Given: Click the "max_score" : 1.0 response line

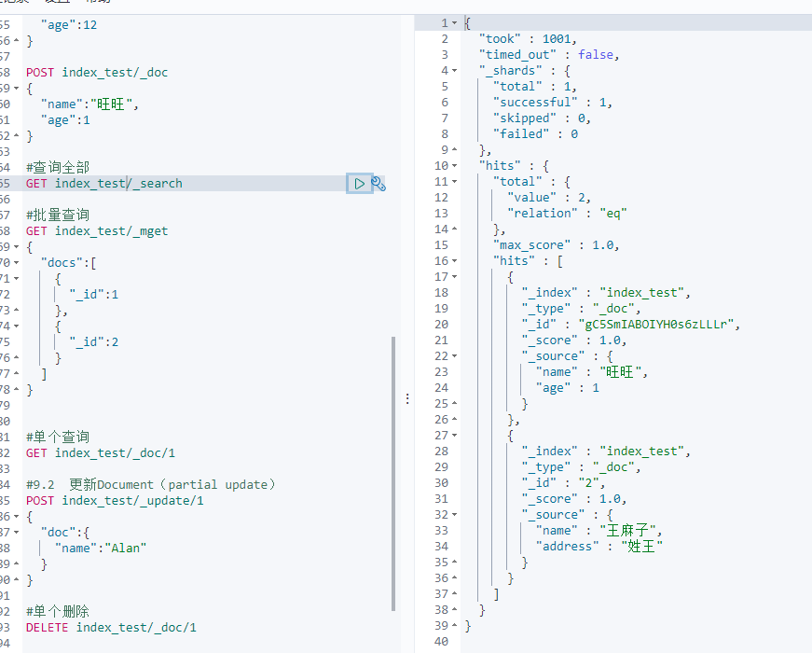Looking at the screenshot, I should pyautogui.click(x=557, y=245).
